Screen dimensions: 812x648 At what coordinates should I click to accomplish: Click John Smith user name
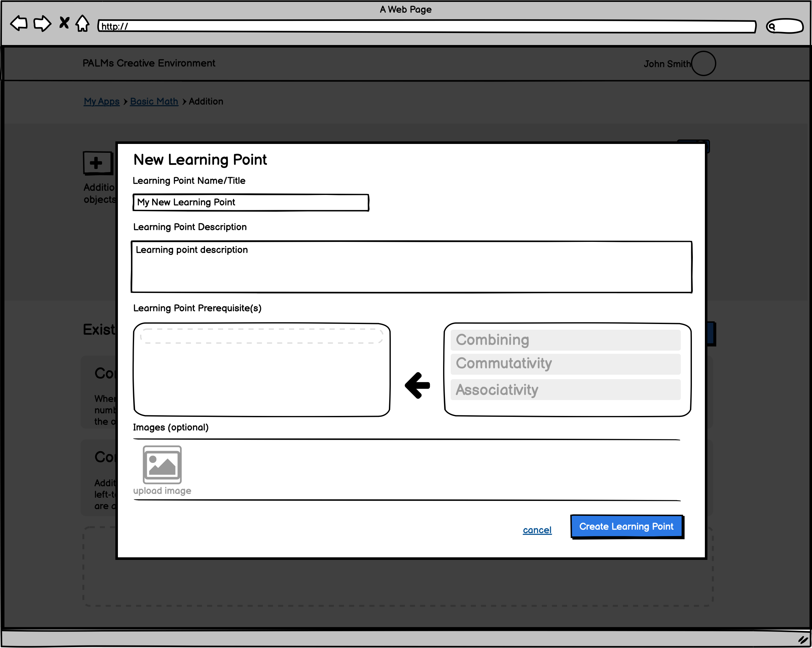click(667, 64)
